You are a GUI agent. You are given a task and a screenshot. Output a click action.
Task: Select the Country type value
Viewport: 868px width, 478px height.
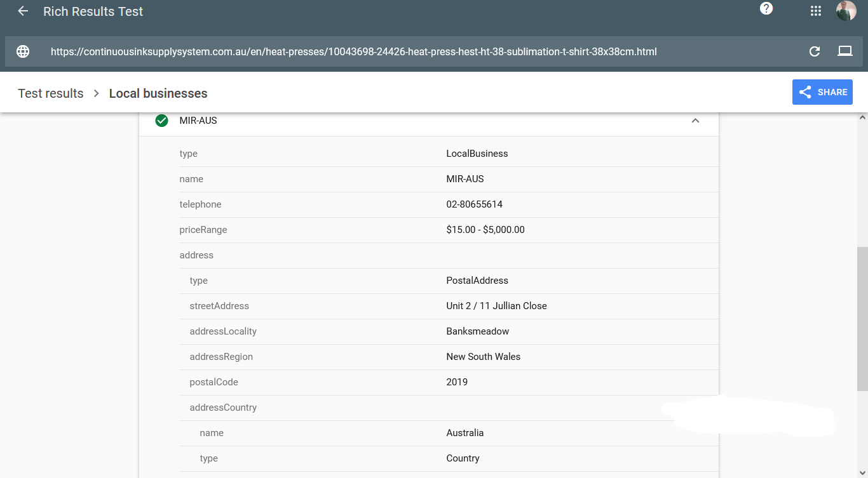463,458
